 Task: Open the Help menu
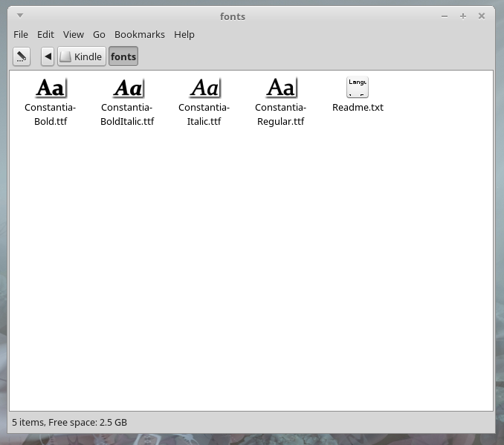(184, 34)
